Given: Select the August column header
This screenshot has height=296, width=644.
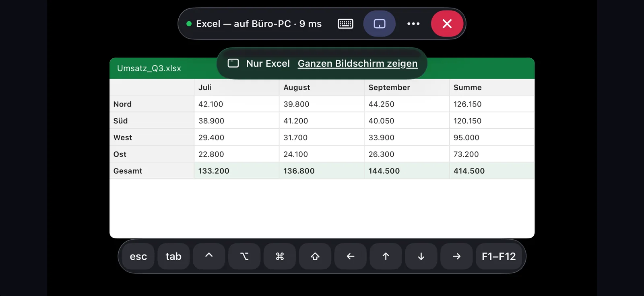Looking at the screenshot, I should pos(322,87).
